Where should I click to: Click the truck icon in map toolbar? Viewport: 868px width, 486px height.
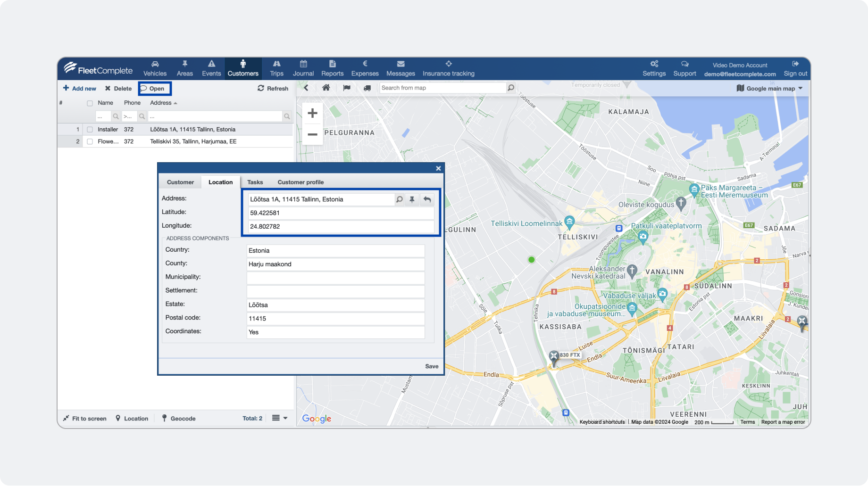(x=367, y=88)
